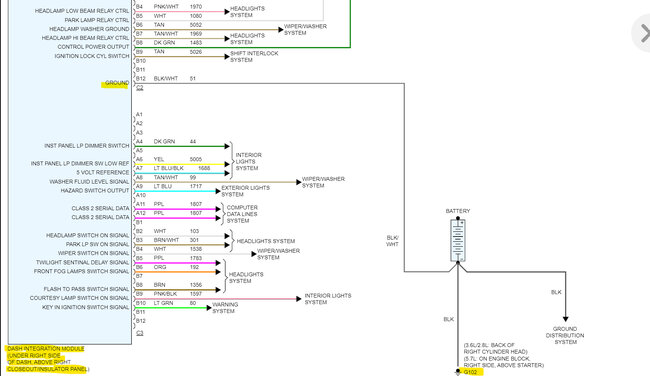
Task: Click the PNK/BLK 1597 wire label
Action: (x=178, y=294)
